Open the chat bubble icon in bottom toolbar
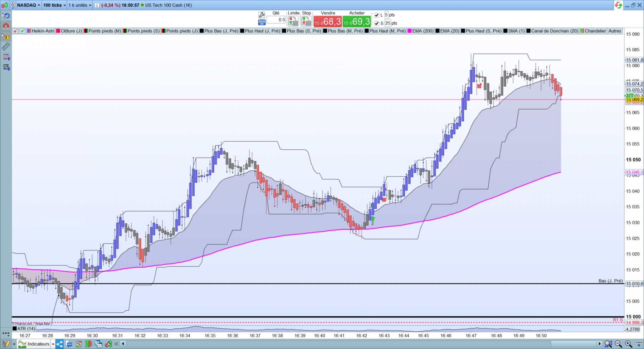Viewport: 644px width, 349px height. (69, 344)
